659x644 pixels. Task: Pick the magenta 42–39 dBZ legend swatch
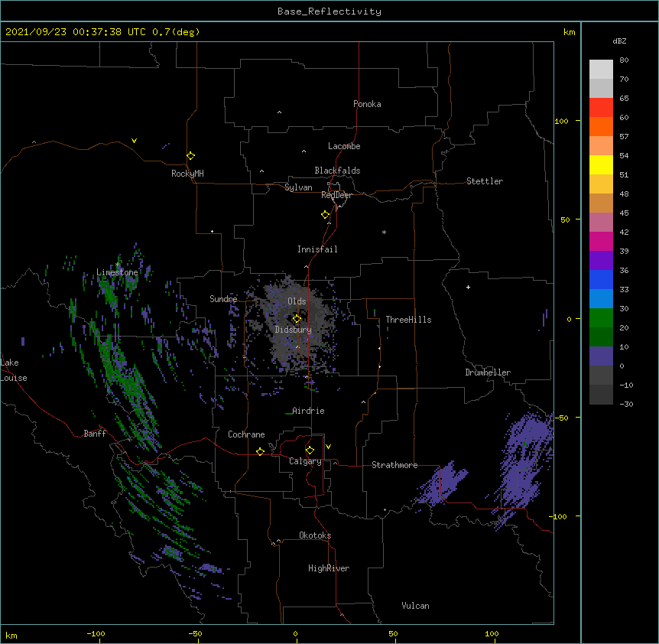point(601,241)
